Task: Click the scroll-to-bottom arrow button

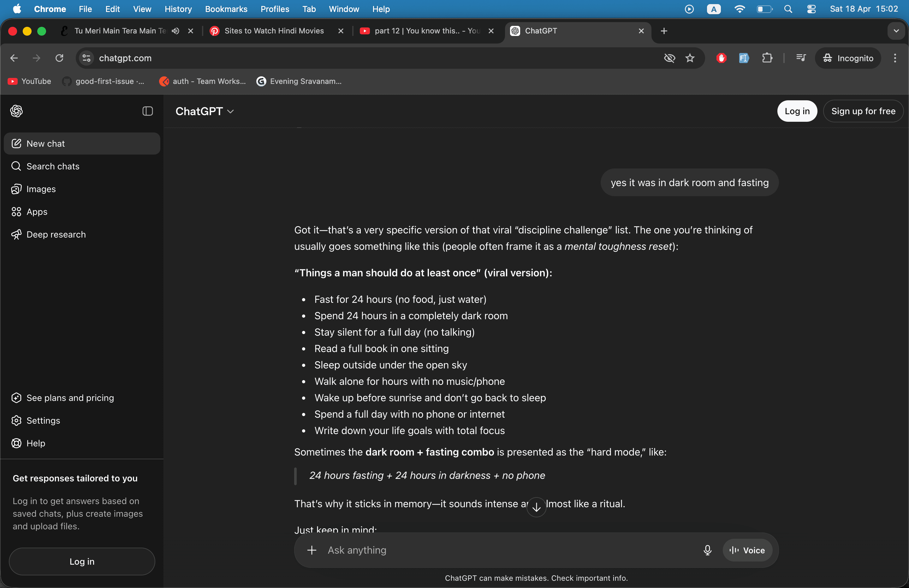Action: (x=536, y=507)
